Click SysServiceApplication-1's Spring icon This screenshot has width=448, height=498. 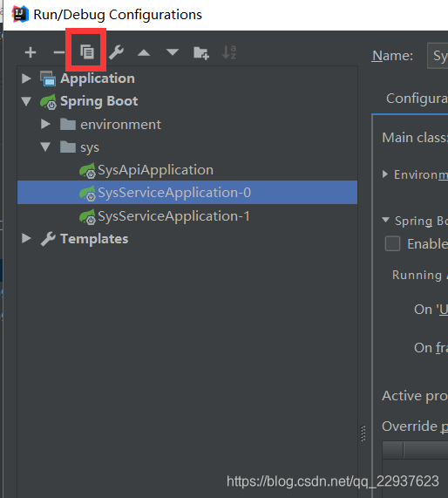[x=87, y=217]
